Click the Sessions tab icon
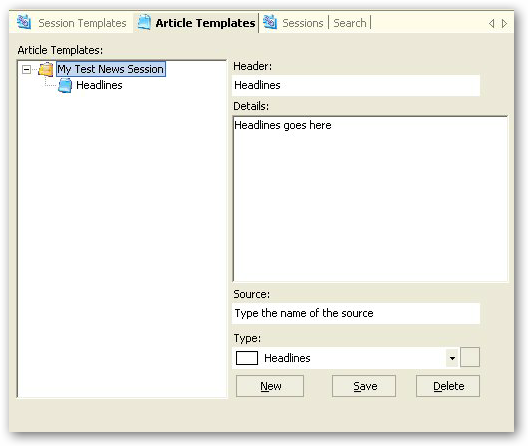Viewport: 528px width, 446px height. point(270,22)
